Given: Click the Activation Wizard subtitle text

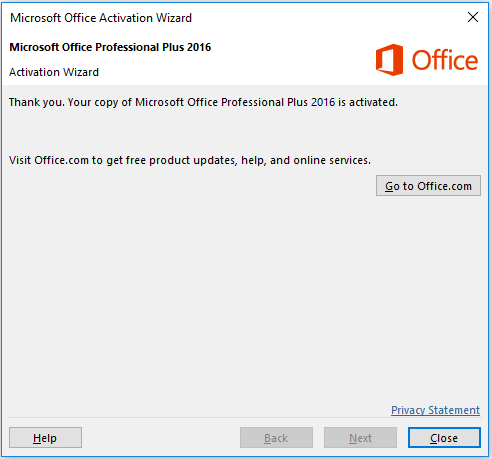Looking at the screenshot, I should (54, 72).
